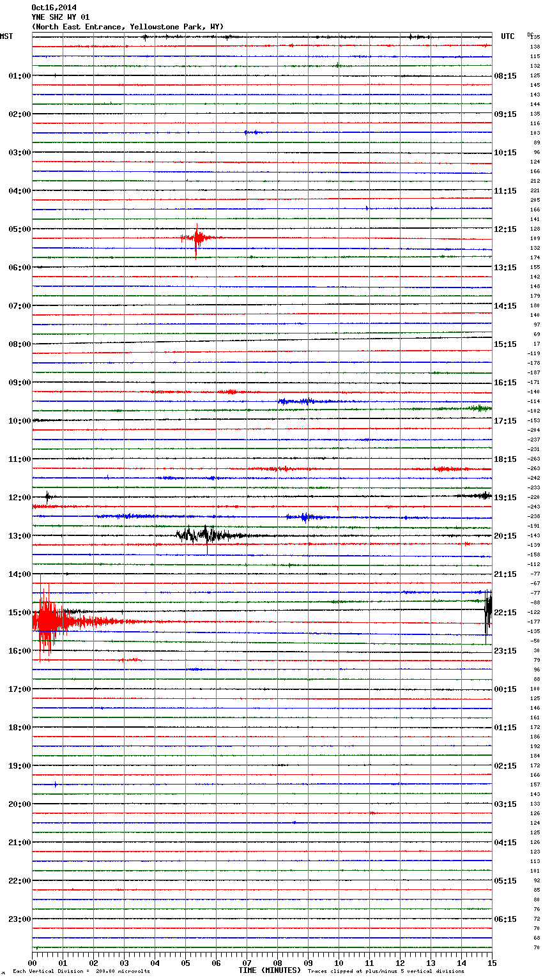The height and width of the screenshot is (980, 543).
Task: Select the UTC time label '03:15'
Action: 505,804
